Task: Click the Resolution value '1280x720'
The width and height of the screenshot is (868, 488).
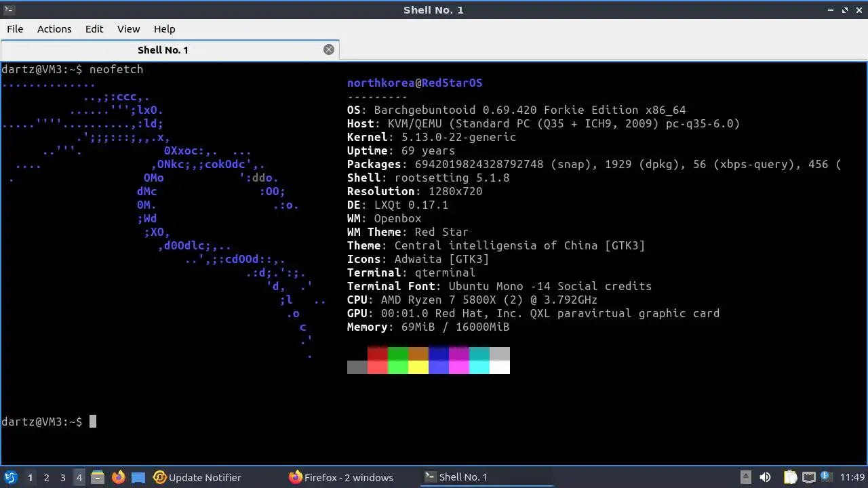Action: tap(455, 191)
